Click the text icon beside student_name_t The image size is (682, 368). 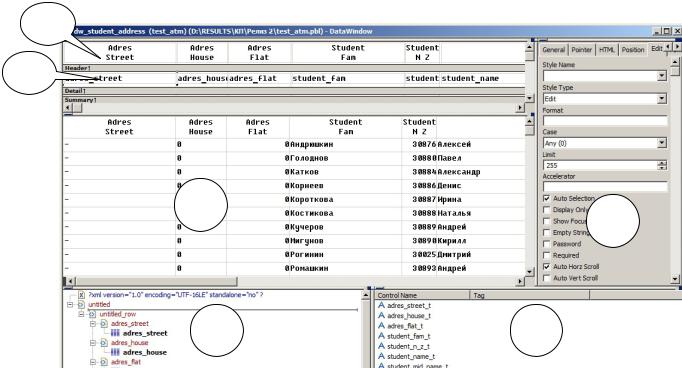coord(381,356)
